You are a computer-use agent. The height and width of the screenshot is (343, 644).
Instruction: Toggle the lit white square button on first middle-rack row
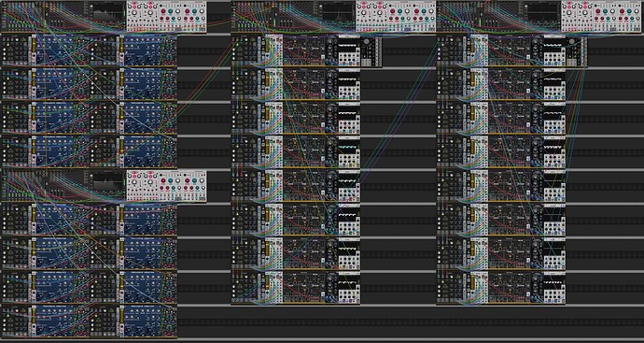(x=246, y=40)
